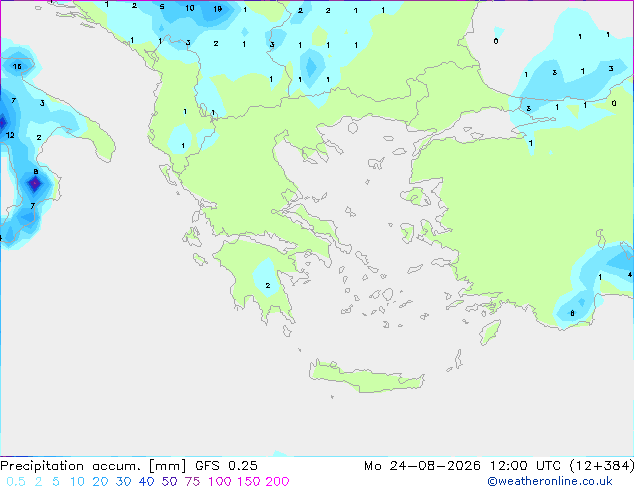Select the 40 legend color value
This screenshot has width=634, height=490.
tap(146, 482)
